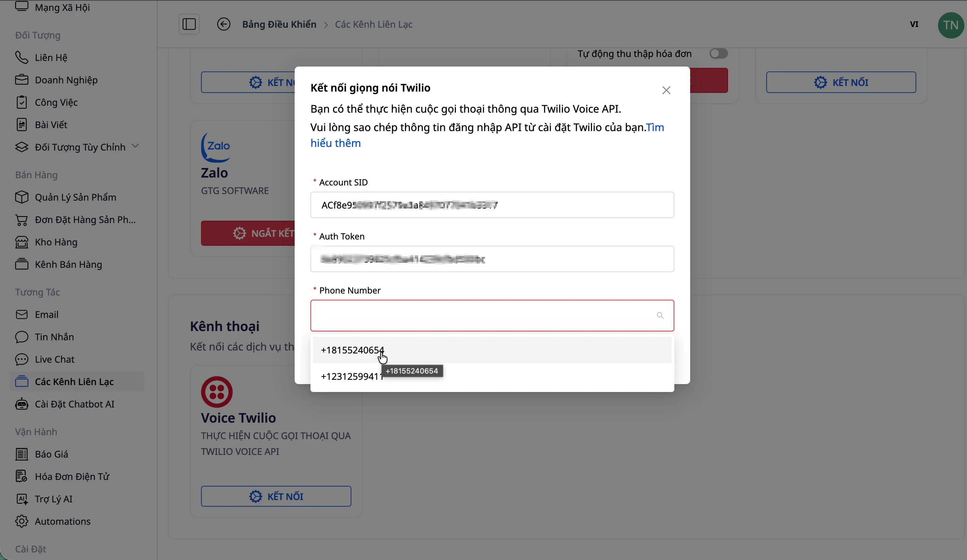Toggle Tự động thu thập hóa đơn switch
The height and width of the screenshot is (560, 967).
[718, 53]
